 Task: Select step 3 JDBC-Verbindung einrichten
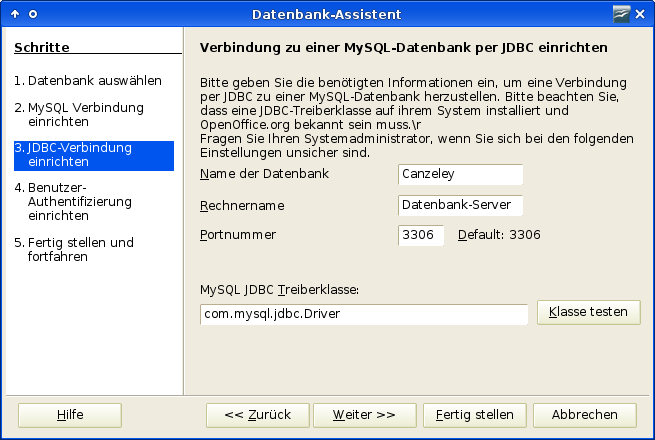[x=94, y=155]
